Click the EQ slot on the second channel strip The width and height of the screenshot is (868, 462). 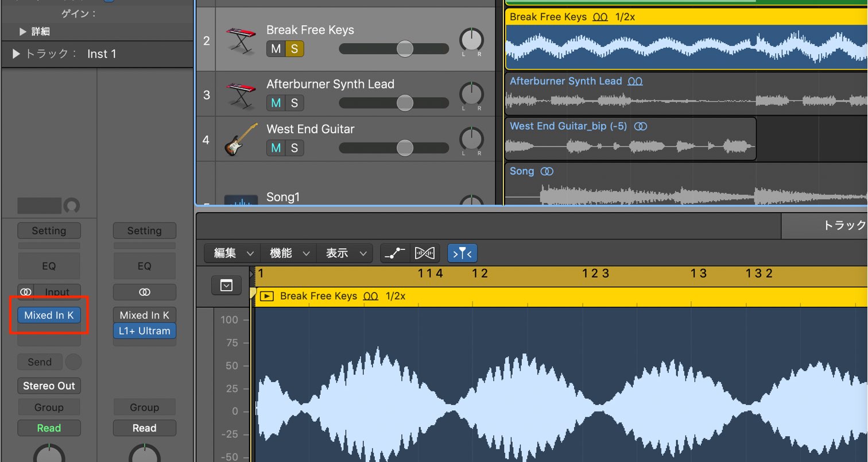145,266
